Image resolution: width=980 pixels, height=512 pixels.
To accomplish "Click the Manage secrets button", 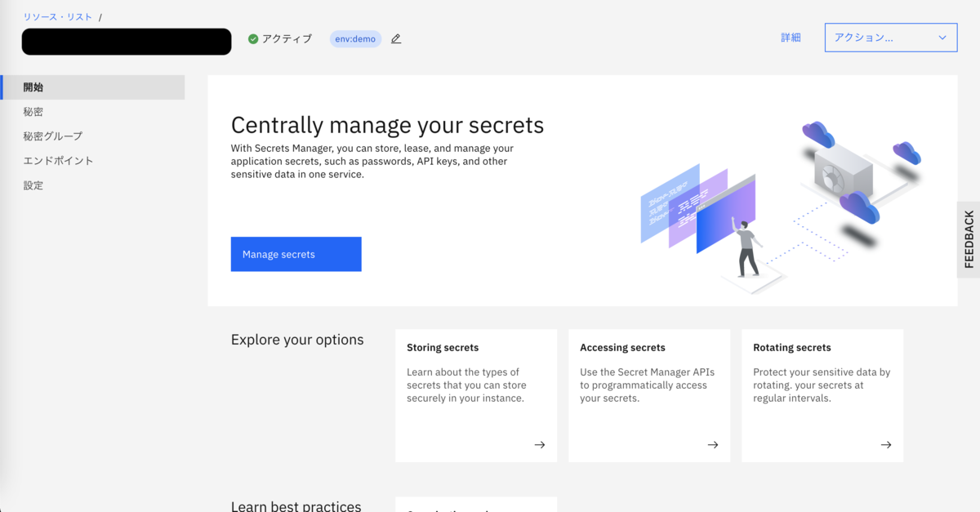I will coord(296,254).
